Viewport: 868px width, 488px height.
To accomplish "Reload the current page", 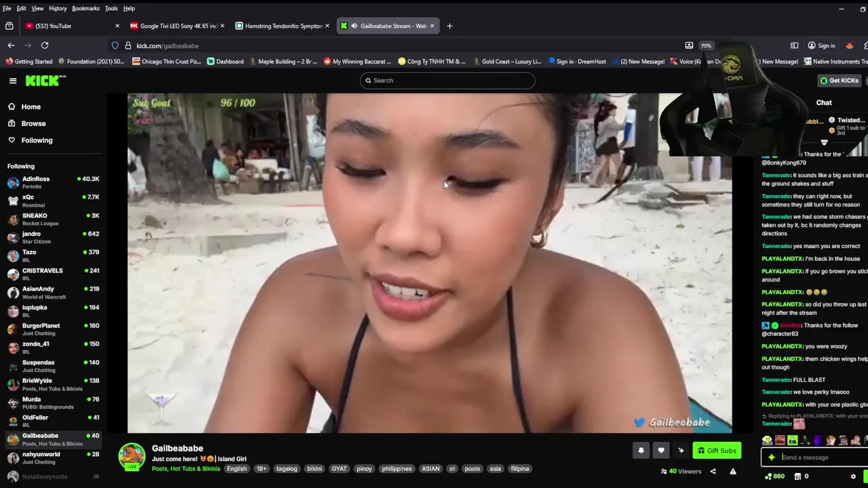I will pyautogui.click(x=45, y=45).
